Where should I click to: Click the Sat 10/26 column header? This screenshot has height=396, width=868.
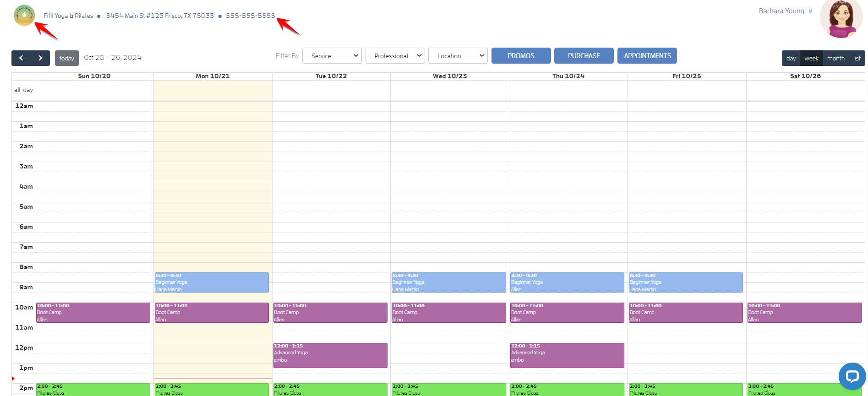pyautogui.click(x=805, y=76)
